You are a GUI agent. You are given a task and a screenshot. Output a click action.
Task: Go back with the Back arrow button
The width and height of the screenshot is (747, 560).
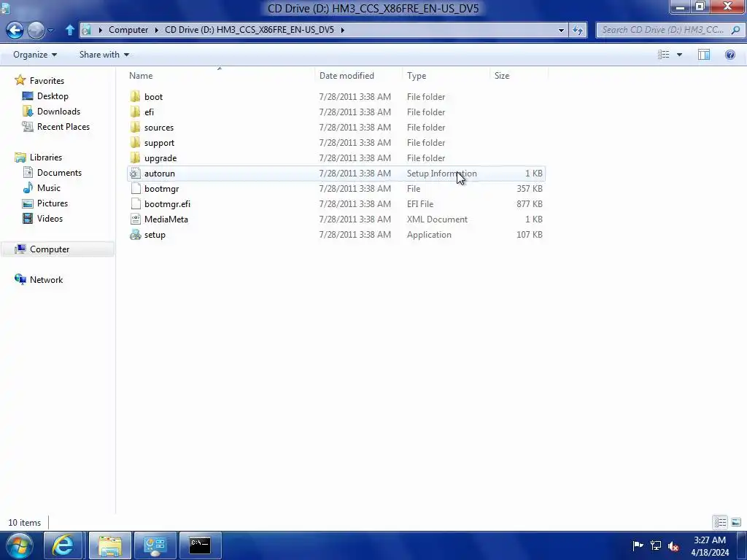(15, 31)
